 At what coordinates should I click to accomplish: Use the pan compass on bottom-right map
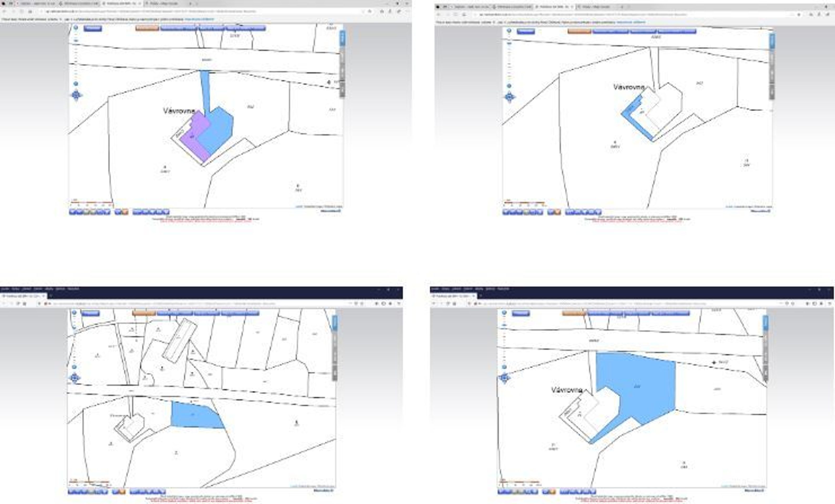[505, 378]
